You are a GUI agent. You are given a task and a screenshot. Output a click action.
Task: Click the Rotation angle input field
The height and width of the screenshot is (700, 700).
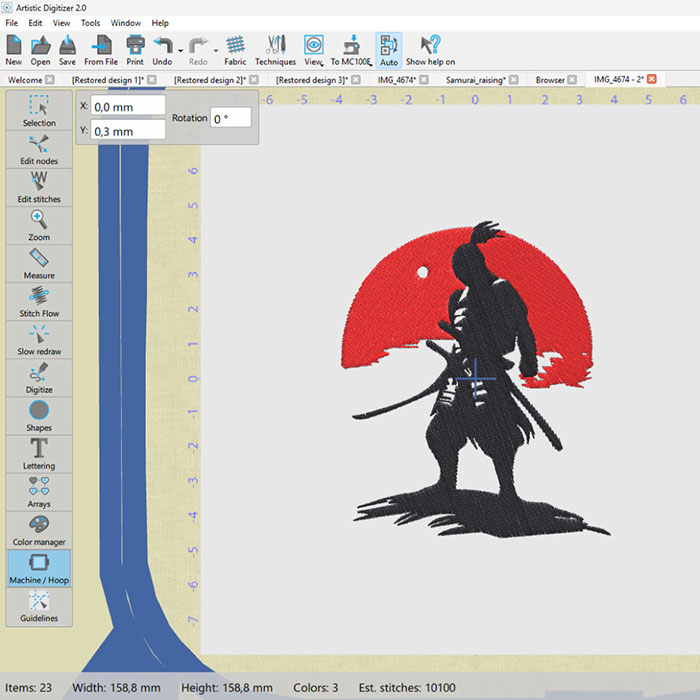click(x=230, y=118)
